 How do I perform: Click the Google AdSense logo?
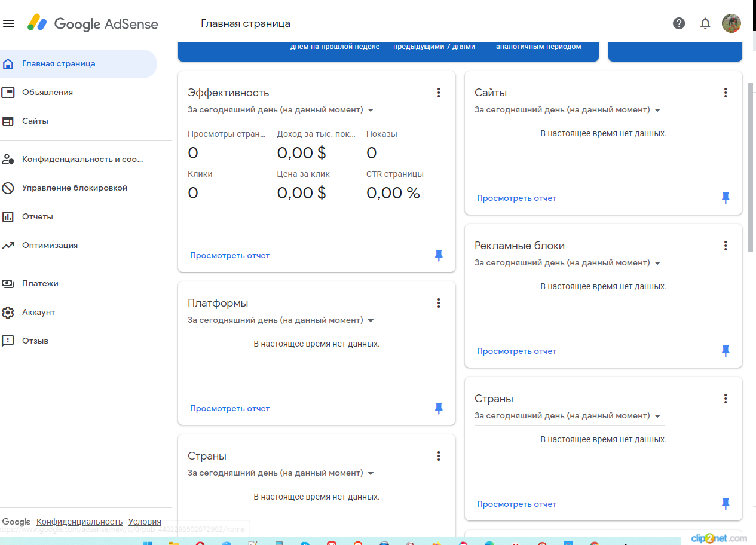click(93, 23)
